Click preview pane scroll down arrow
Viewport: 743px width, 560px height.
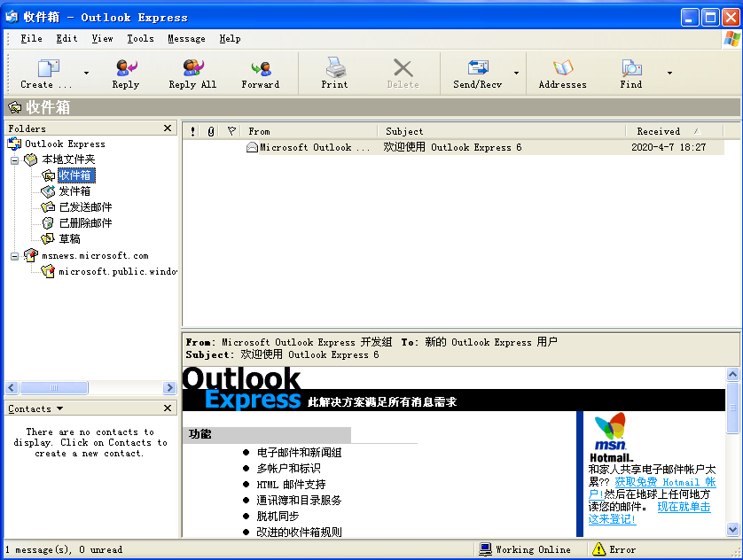point(732,529)
